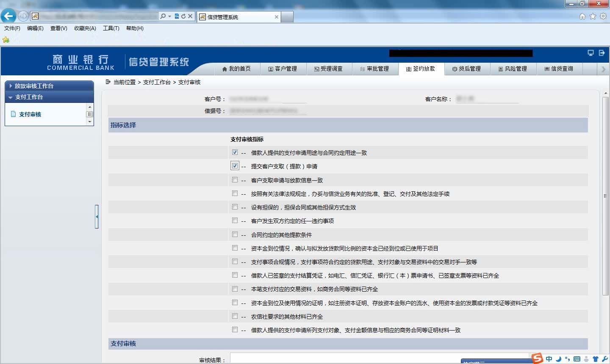The image size is (610, 364).
Task: Click the current location arrow icon in breadcrumb
Action: tap(108, 82)
